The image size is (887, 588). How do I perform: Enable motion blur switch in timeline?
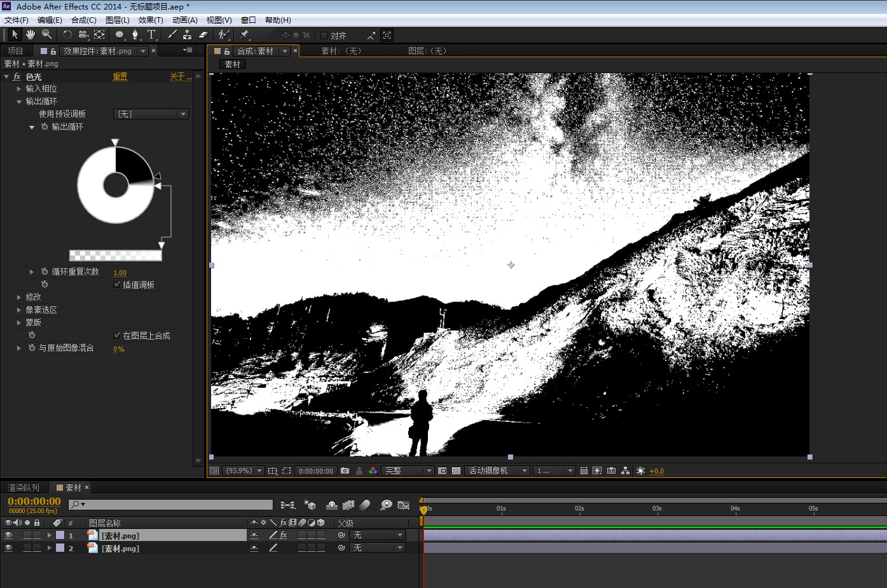pyautogui.click(x=365, y=505)
